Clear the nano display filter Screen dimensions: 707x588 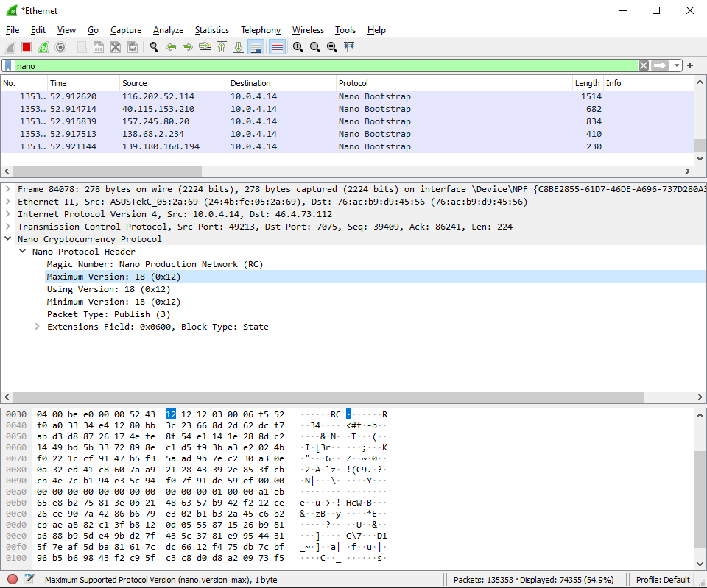pyautogui.click(x=644, y=65)
